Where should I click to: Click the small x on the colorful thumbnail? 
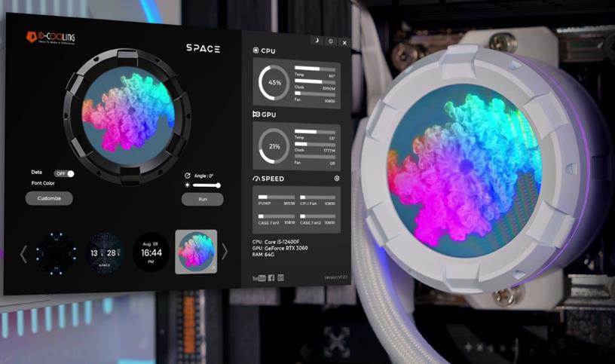213,268
